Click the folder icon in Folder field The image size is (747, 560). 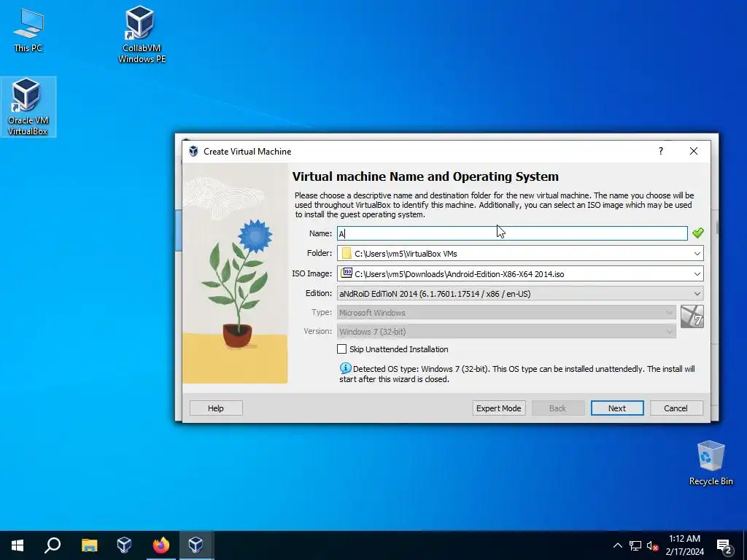[347, 253]
